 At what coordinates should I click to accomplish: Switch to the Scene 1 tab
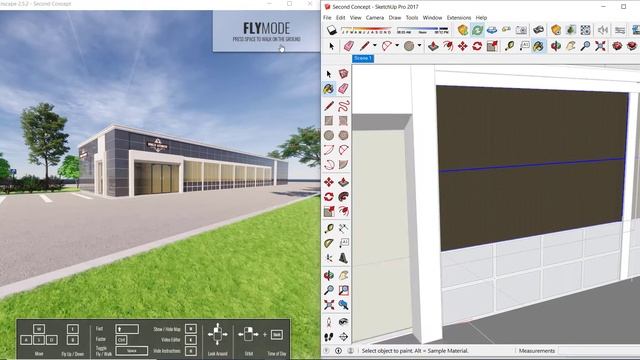click(x=363, y=58)
